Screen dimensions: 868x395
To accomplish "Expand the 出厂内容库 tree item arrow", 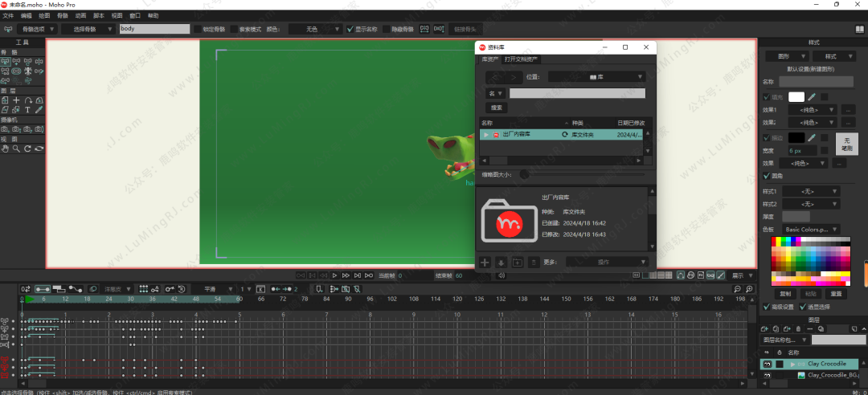I will 486,135.
